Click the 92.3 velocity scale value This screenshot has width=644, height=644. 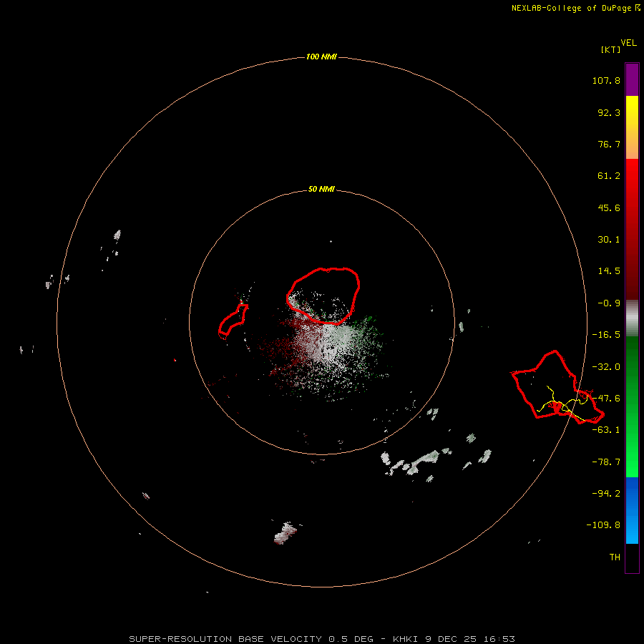coord(609,112)
